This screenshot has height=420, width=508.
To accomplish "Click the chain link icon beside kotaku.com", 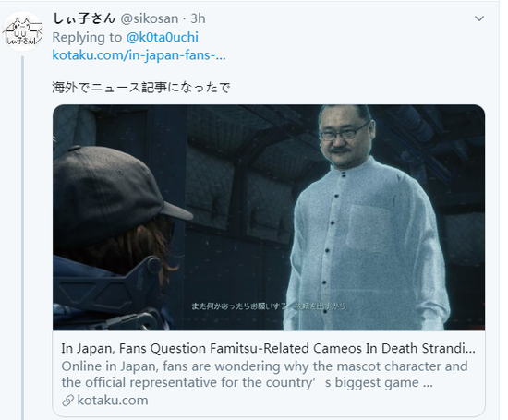I will pos(67,401).
